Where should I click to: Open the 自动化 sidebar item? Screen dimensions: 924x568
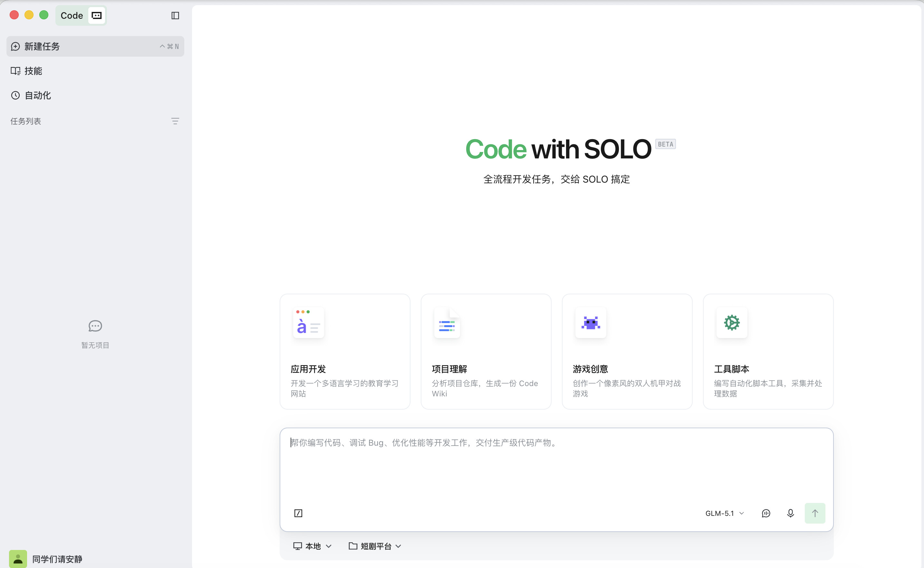(x=95, y=95)
